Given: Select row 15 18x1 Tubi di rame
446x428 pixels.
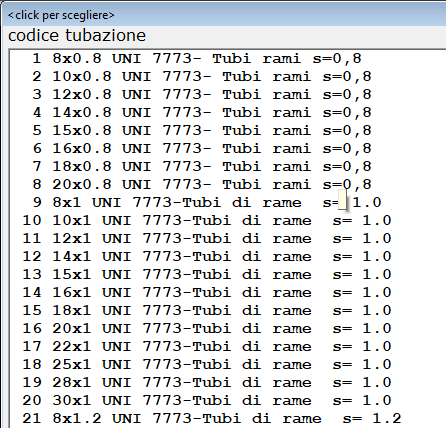Looking at the screenshot, I should click(228, 310).
